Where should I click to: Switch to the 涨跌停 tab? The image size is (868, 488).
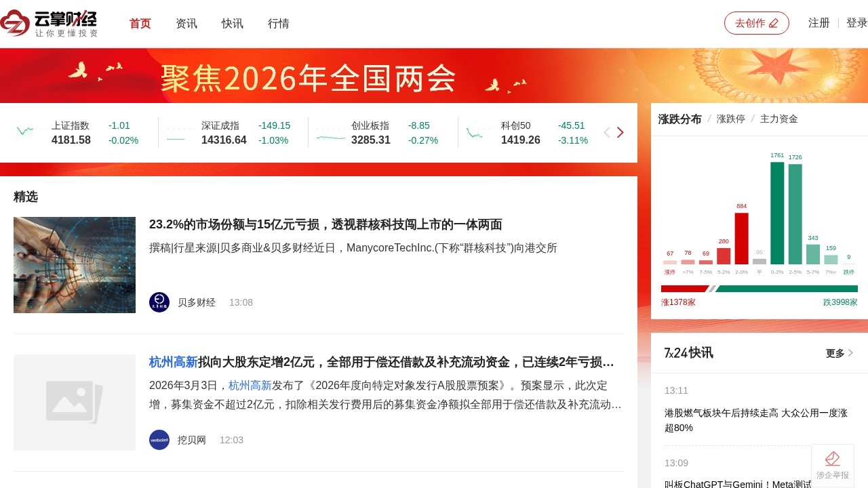pos(732,118)
